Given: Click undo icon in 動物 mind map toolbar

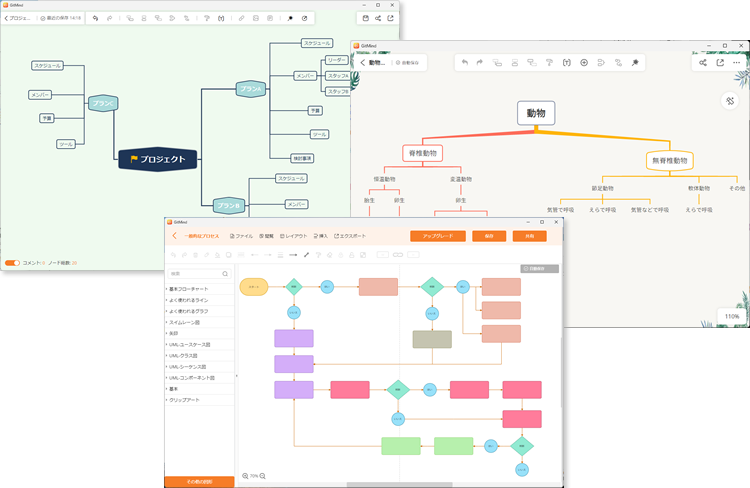Looking at the screenshot, I should pyautogui.click(x=465, y=63).
